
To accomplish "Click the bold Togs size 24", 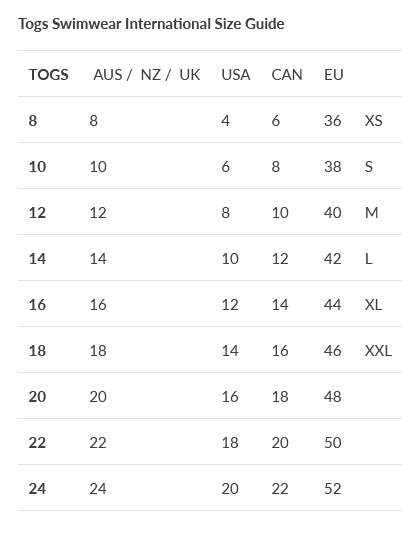I will tap(37, 489).
